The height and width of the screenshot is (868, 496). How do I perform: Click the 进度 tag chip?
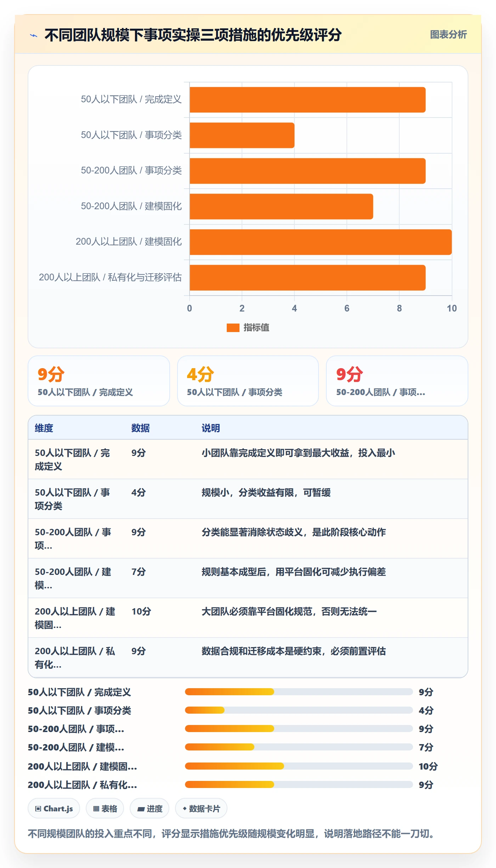[150, 809]
